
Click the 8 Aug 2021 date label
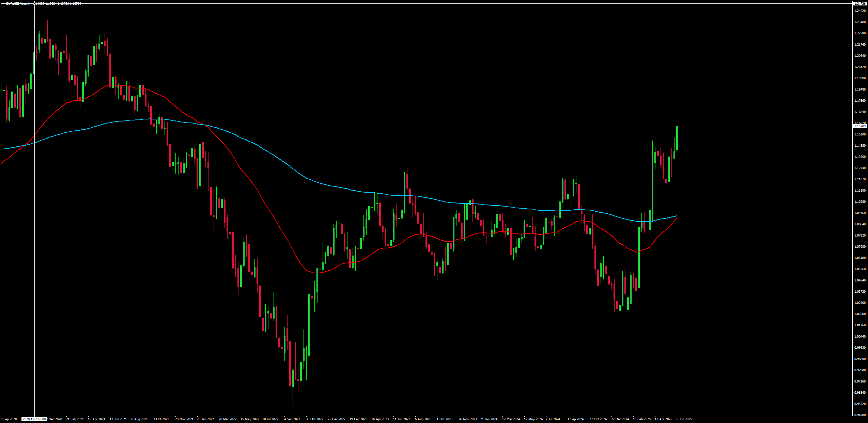(x=140, y=419)
